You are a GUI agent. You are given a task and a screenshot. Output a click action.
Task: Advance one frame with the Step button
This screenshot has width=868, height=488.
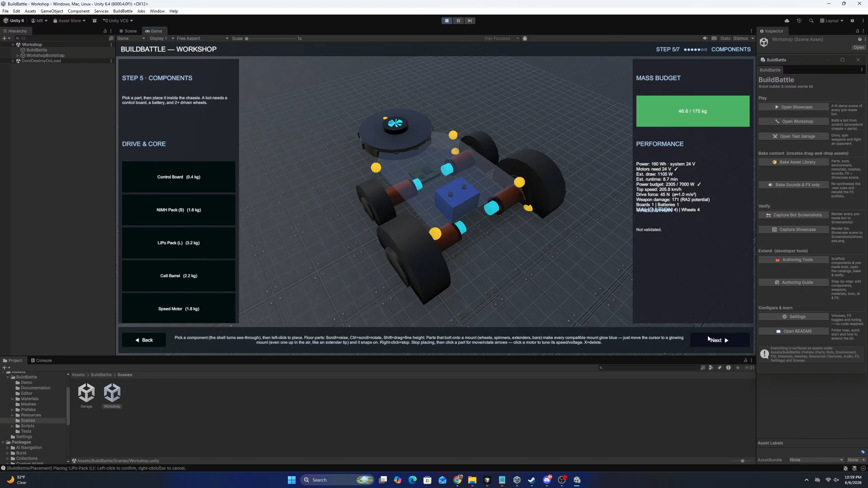pyautogui.click(x=470, y=21)
